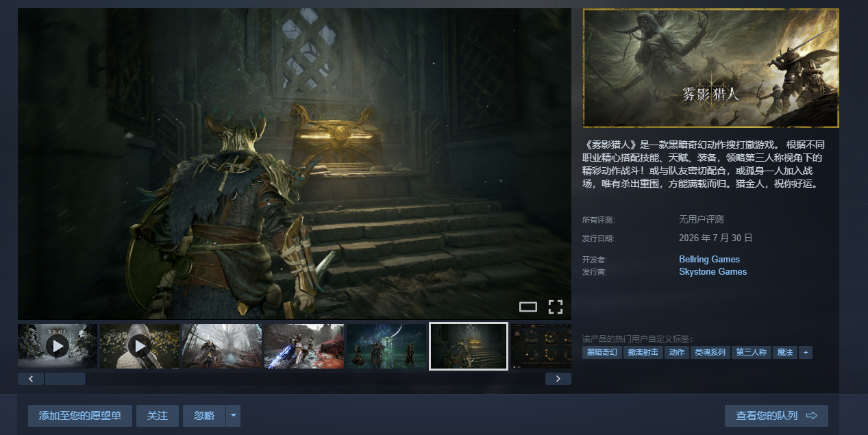Select the dark menu interface thumbnail

(x=541, y=347)
